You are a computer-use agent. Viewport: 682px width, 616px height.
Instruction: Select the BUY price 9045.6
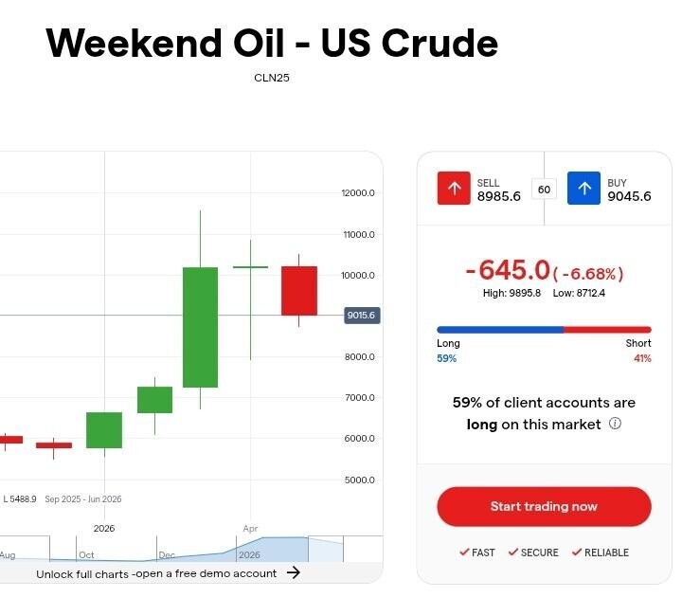[629, 196]
